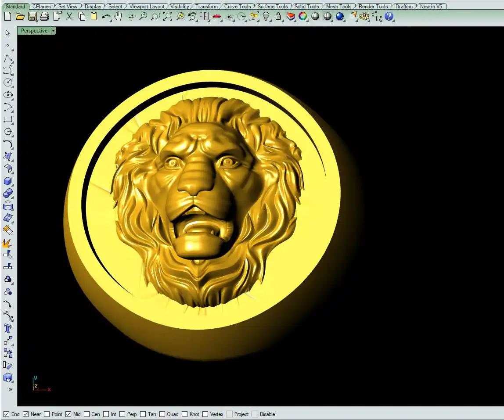Click the Text object tool icon
This screenshot has height=420, width=504.
[x=8, y=328]
